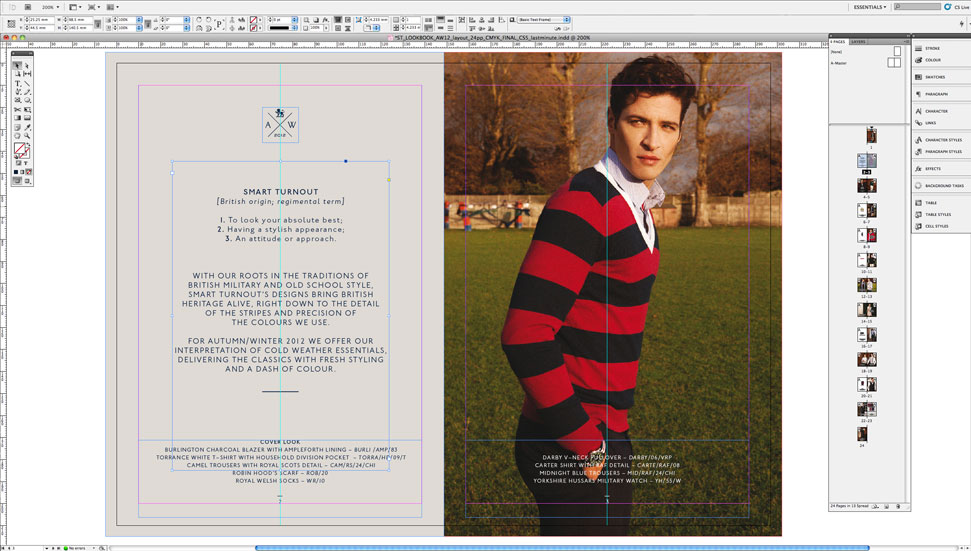The height and width of the screenshot is (551, 971).
Task: Select page 1 thumbnail in Pages panel
Action: pyautogui.click(x=871, y=135)
